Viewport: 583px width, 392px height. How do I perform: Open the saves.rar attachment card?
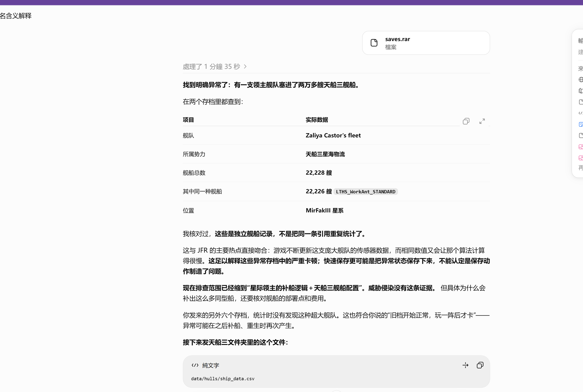point(426,43)
